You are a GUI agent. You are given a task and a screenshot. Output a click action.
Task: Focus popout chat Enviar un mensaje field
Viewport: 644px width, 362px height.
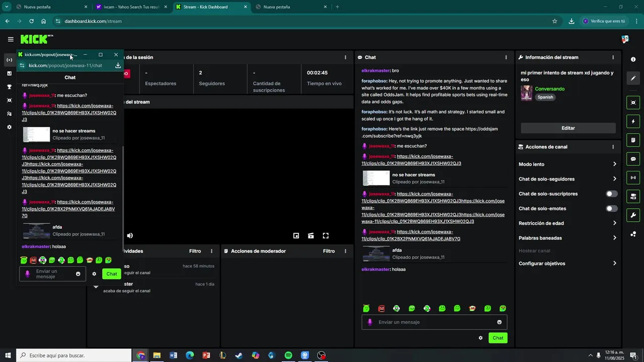[52, 274]
